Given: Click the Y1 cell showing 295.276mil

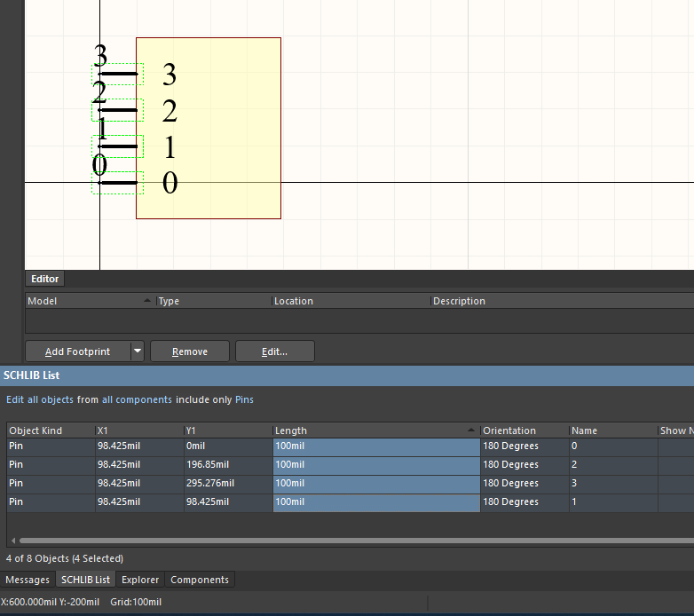Looking at the screenshot, I should pos(210,484).
